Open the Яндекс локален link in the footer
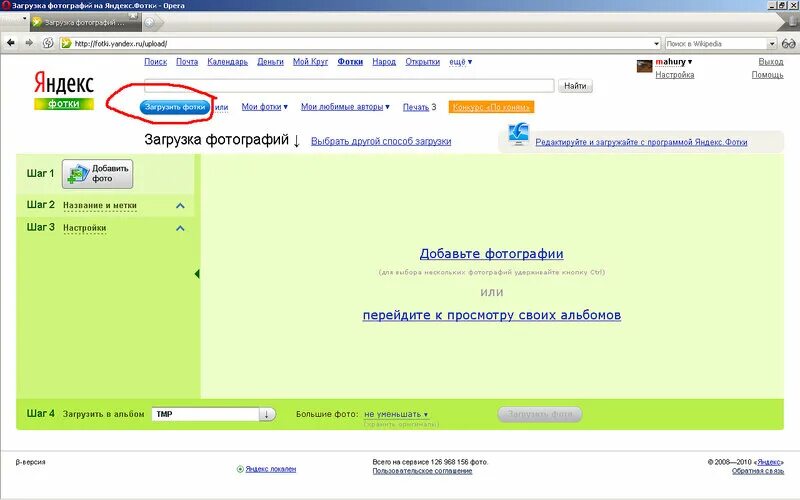This screenshot has height=500, width=800. tap(271, 469)
